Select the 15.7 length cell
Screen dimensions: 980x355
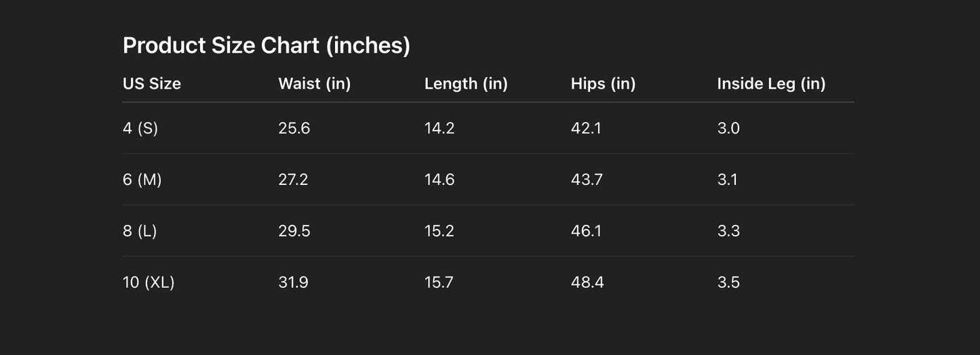(439, 283)
